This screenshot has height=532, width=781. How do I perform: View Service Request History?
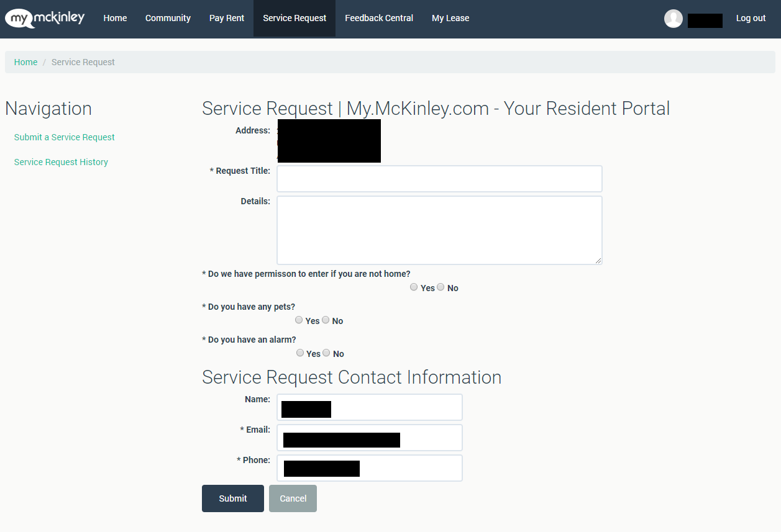tap(61, 162)
